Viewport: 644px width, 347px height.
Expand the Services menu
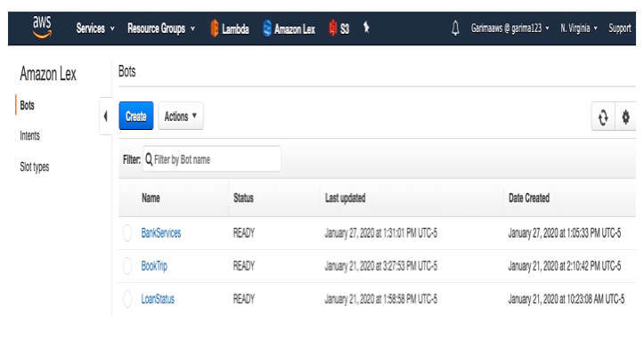coord(95,28)
